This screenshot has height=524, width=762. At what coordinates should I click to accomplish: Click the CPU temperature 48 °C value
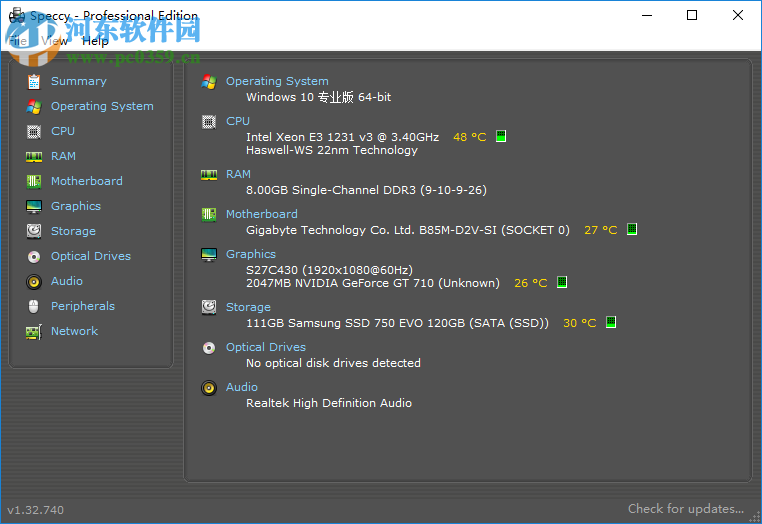click(469, 137)
